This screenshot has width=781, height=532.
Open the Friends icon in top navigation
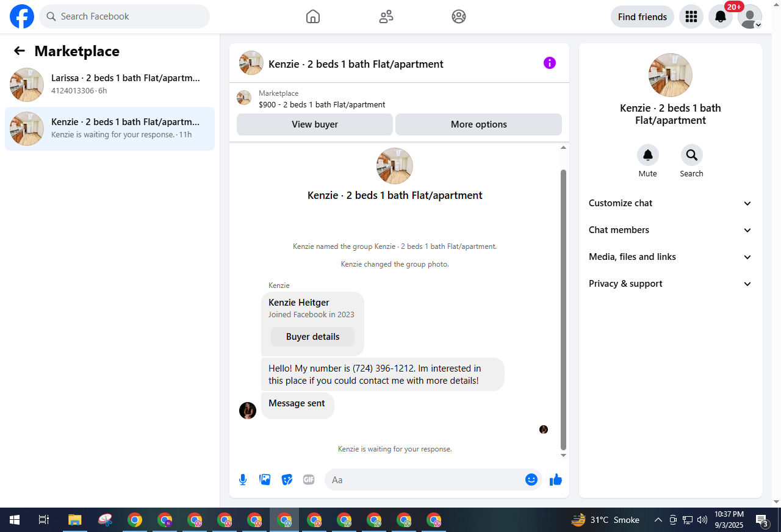[x=386, y=16]
